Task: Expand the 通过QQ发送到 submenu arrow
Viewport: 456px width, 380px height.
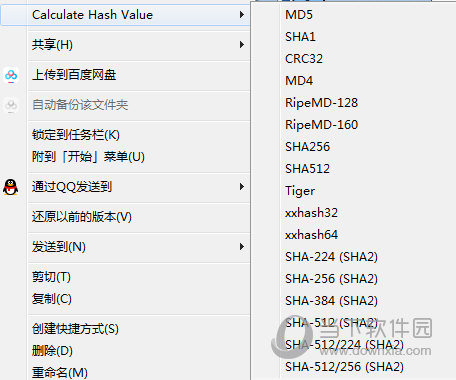Action: pos(242,187)
